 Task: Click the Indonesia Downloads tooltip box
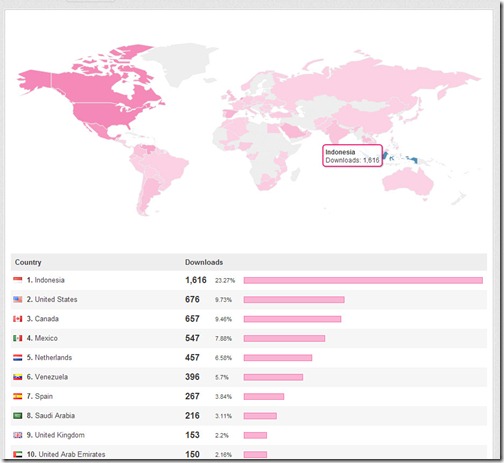pyautogui.click(x=352, y=156)
